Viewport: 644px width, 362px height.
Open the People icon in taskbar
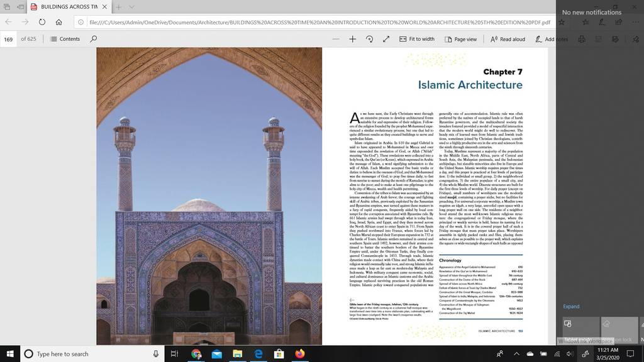[x=500, y=354]
